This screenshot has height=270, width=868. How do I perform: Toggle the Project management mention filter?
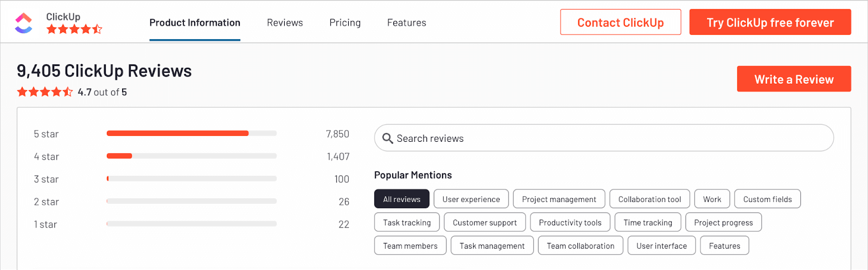[559, 199]
